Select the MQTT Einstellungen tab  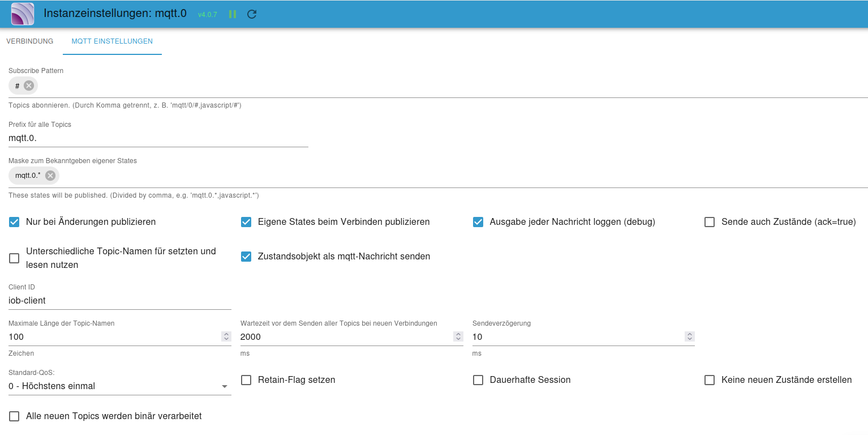[112, 41]
